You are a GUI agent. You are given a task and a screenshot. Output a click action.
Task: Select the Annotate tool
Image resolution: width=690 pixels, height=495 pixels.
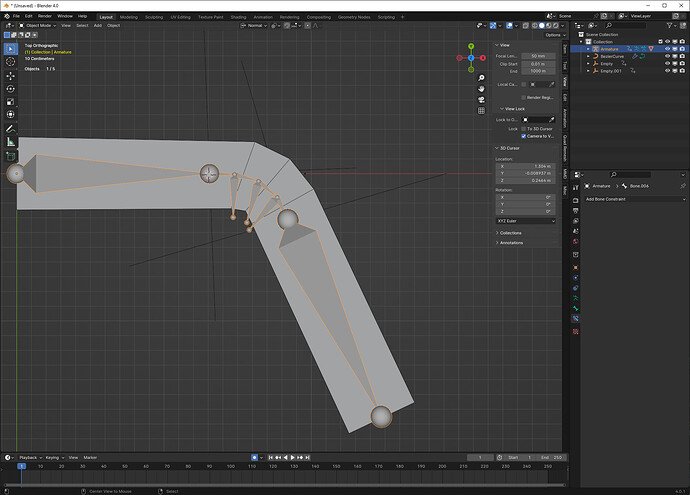click(x=11, y=129)
